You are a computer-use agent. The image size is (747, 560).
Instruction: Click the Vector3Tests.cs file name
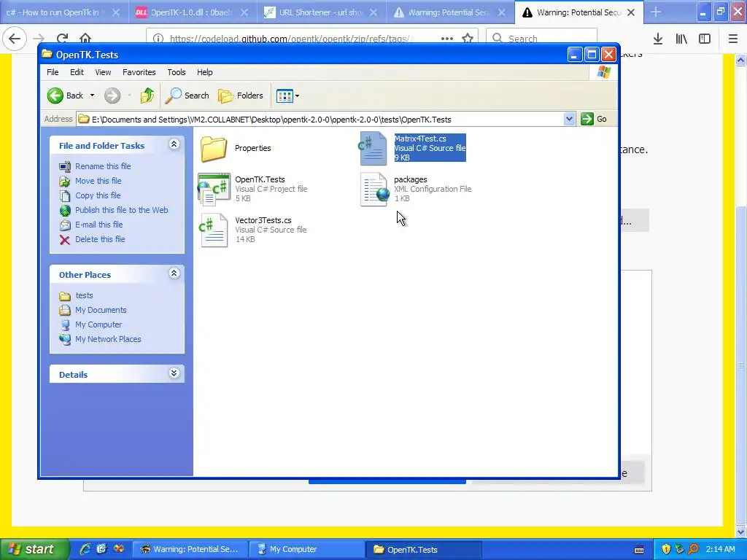(x=263, y=220)
